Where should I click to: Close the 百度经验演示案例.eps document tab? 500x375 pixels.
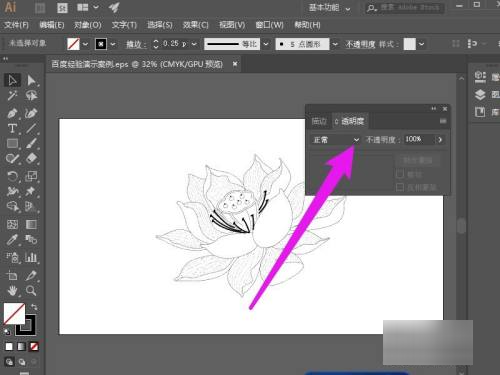[x=235, y=64]
